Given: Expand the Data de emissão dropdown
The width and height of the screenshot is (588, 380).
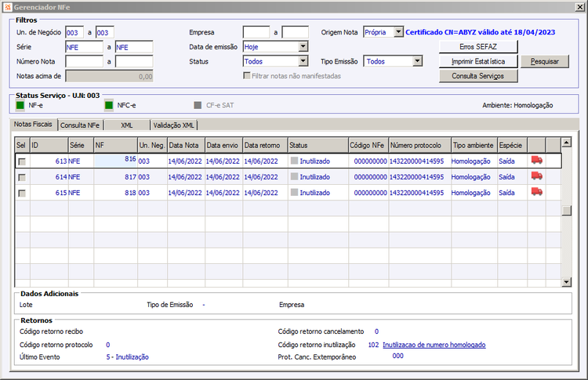Looking at the screenshot, I should tap(303, 47).
